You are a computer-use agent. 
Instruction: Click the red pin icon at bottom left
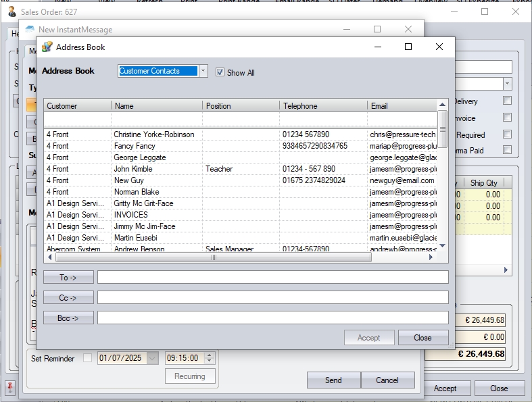11,387
